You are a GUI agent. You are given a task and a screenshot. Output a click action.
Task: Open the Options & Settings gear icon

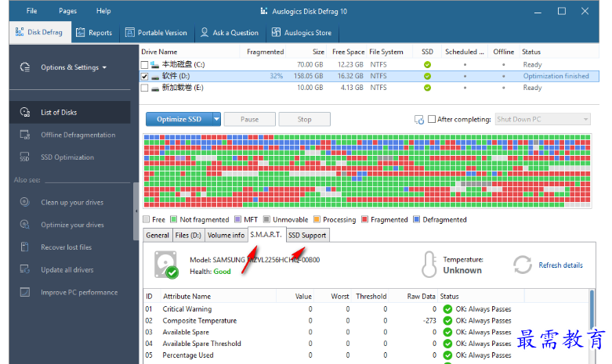pyautogui.click(x=25, y=67)
